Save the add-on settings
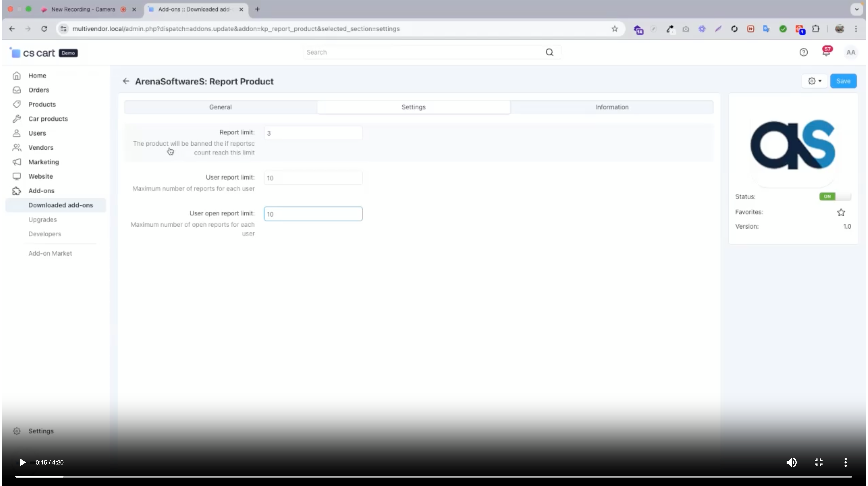This screenshot has width=868, height=486. pos(843,81)
